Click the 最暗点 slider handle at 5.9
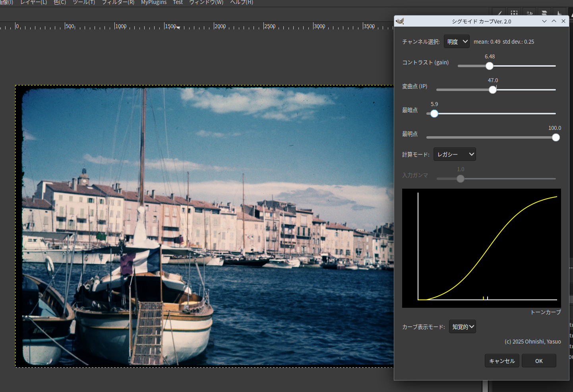Screen dimensions: 573x392 [434, 114]
